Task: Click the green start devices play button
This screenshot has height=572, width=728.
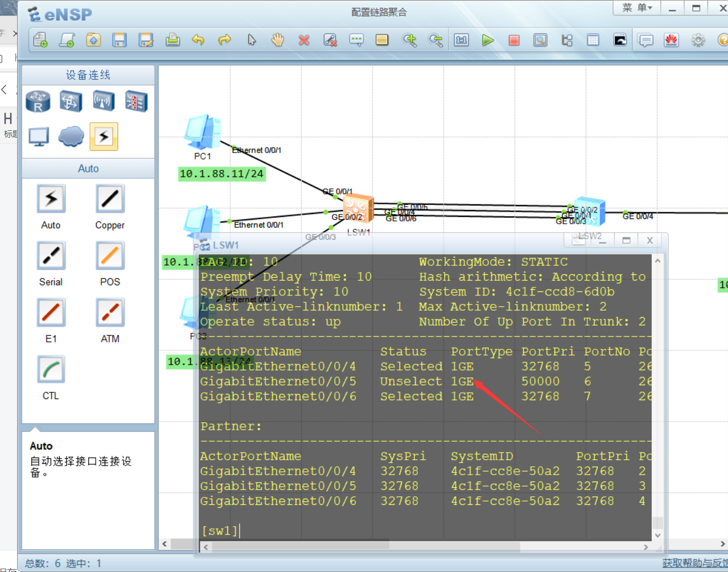Action: [488, 40]
